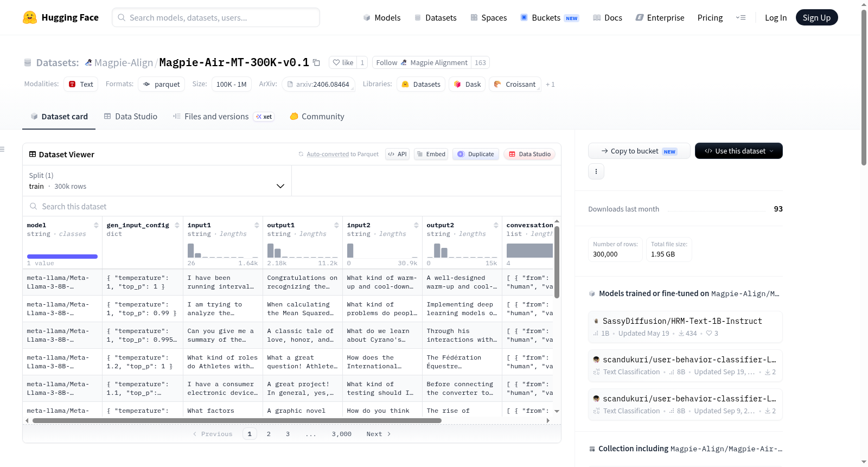
Task: Open Enterprise page
Action: pyautogui.click(x=660, y=17)
